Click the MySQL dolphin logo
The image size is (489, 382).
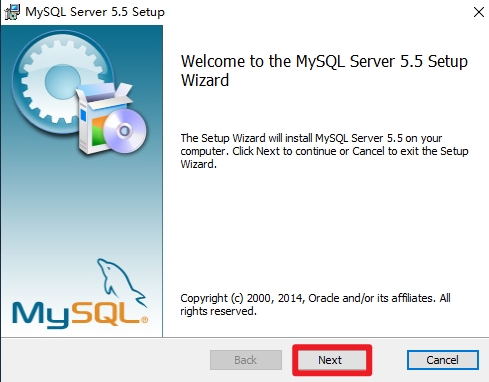point(80,293)
